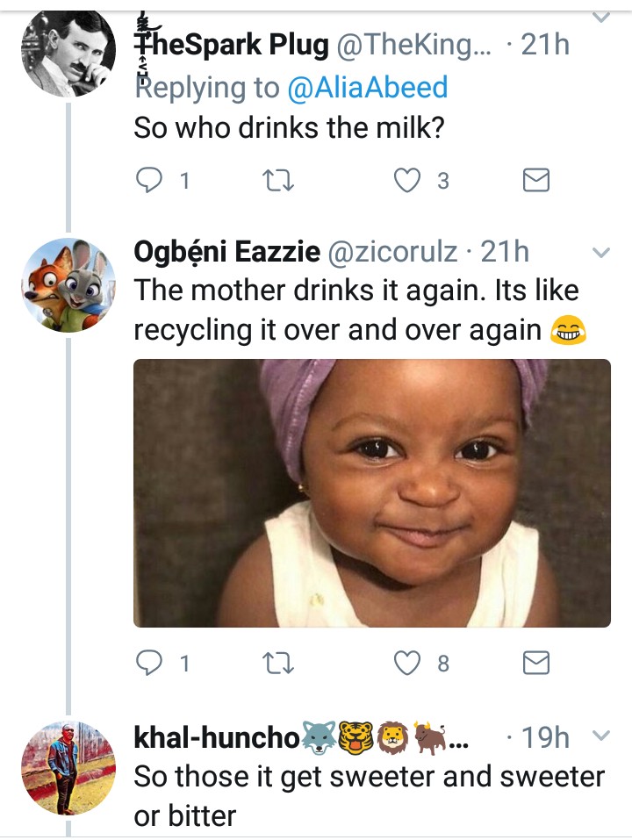The width and height of the screenshot is (632, 840).
Task: Open the @zicorulz profile handle
Action: (392, 253)
